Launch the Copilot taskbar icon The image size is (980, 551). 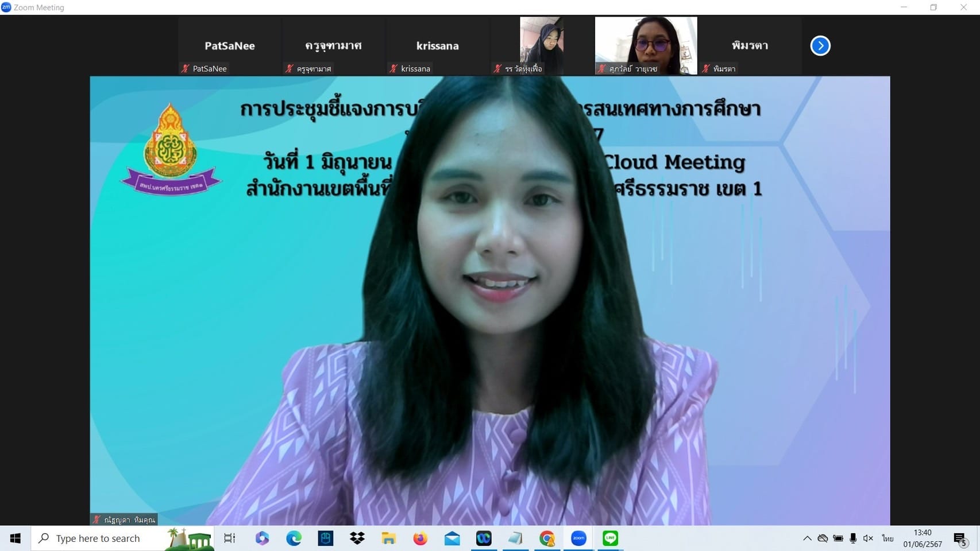[x=262, y=538]
